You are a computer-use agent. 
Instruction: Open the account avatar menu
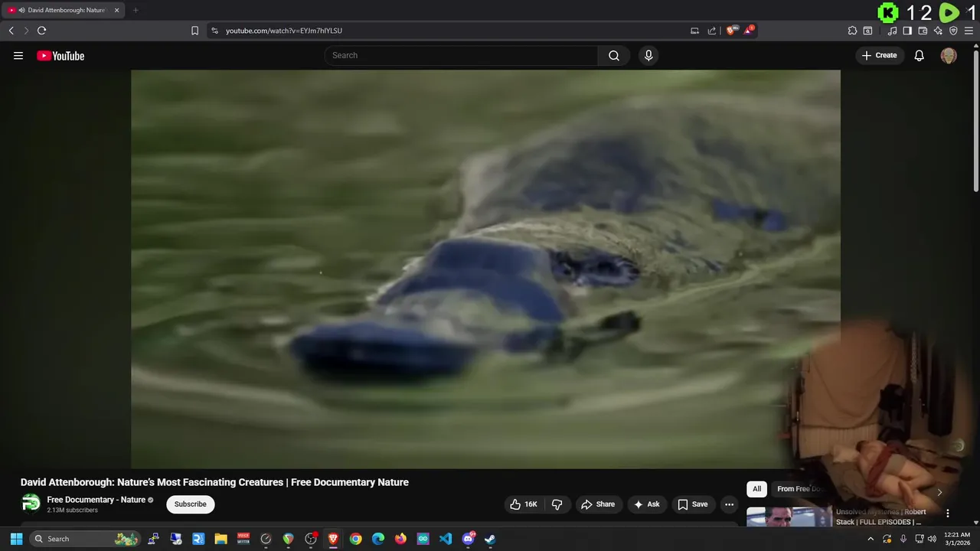[949, 55]
